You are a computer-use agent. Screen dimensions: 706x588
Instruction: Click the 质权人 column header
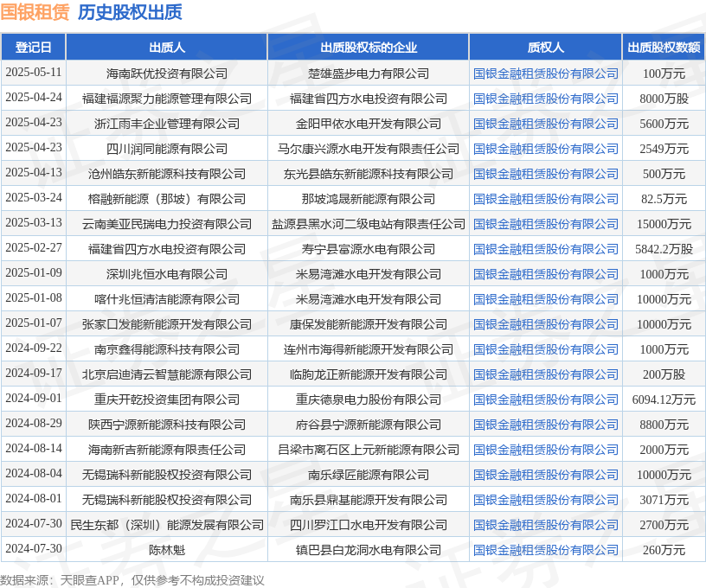coord(545,48)
